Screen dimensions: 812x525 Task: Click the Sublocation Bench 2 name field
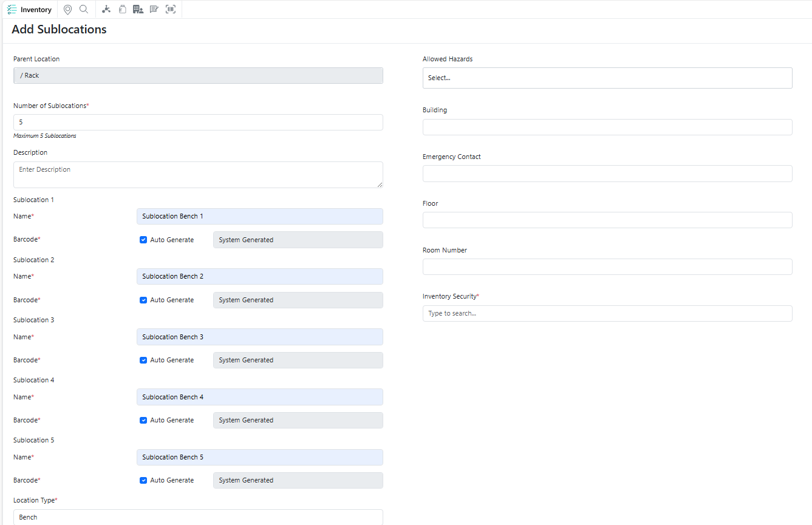pos(259,276)
